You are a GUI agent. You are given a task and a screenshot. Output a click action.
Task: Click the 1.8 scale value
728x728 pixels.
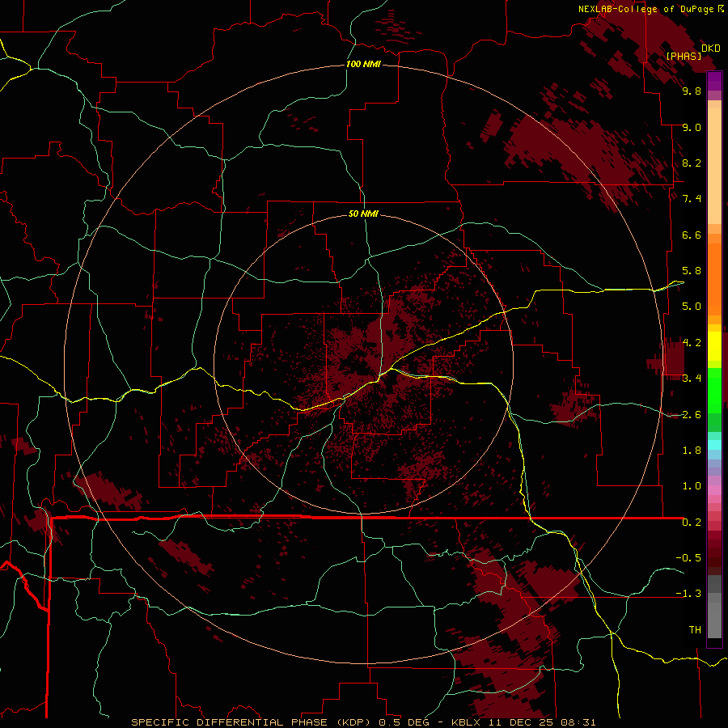point(692,451)
